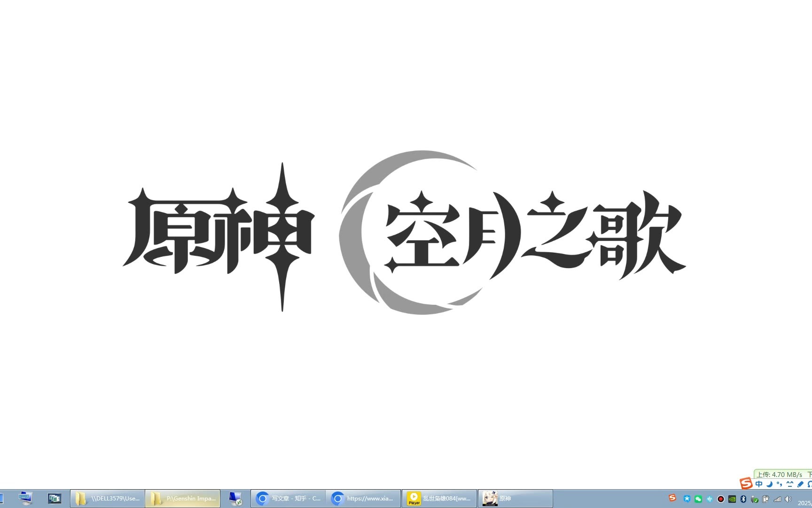Open the emoji face panel on the Sogou bar
The width and height of the screenshot is (812, 508).
pos(790,484)
